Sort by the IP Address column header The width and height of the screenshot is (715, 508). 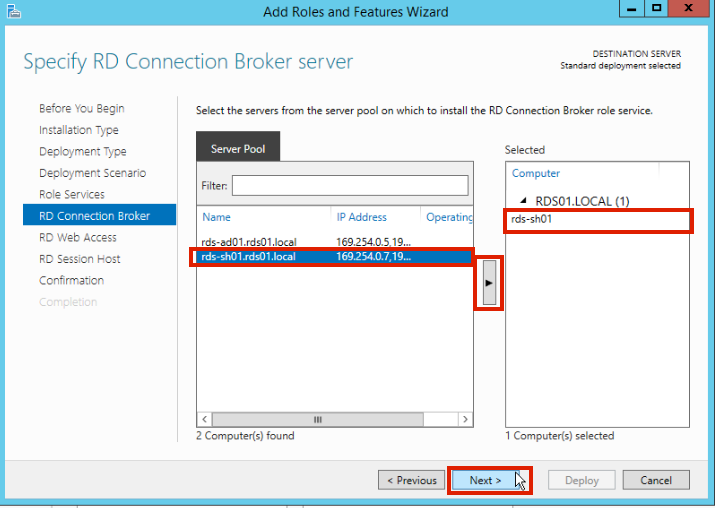coord(361,217)
